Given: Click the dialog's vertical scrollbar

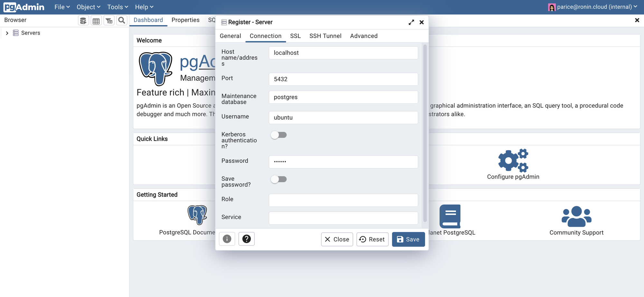Looking at the screenshot, I should [x=425, y=133].
